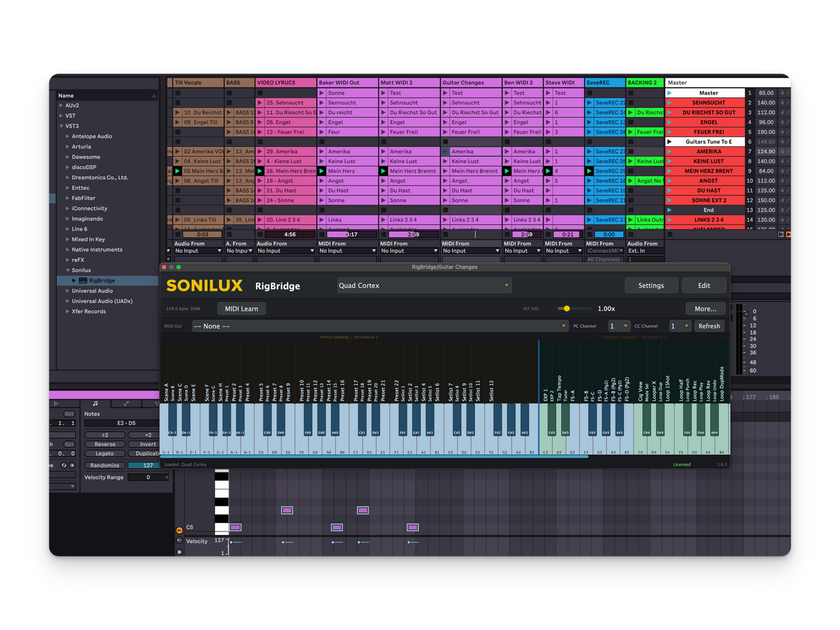
Task: Expand the AUv2 folder in browser
Action: 61,106
